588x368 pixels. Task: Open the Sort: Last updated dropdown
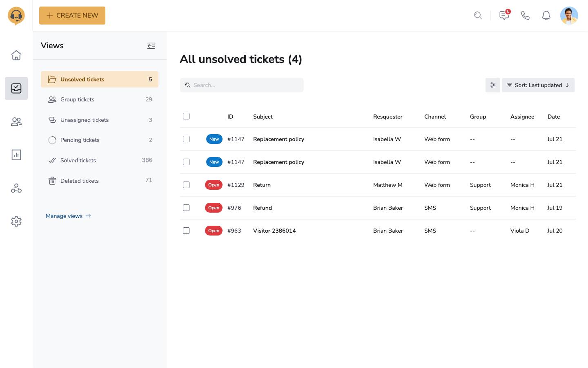coord(538,85)
